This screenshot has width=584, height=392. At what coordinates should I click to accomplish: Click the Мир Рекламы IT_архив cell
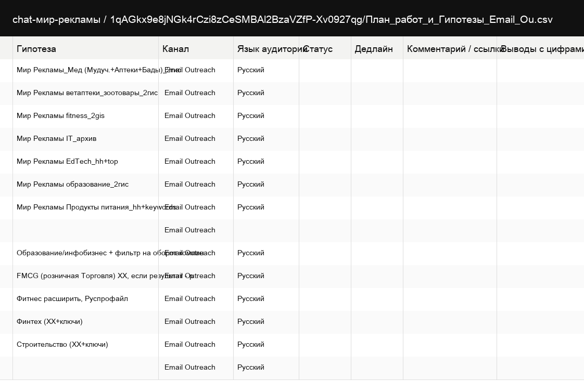coord(86,139)
